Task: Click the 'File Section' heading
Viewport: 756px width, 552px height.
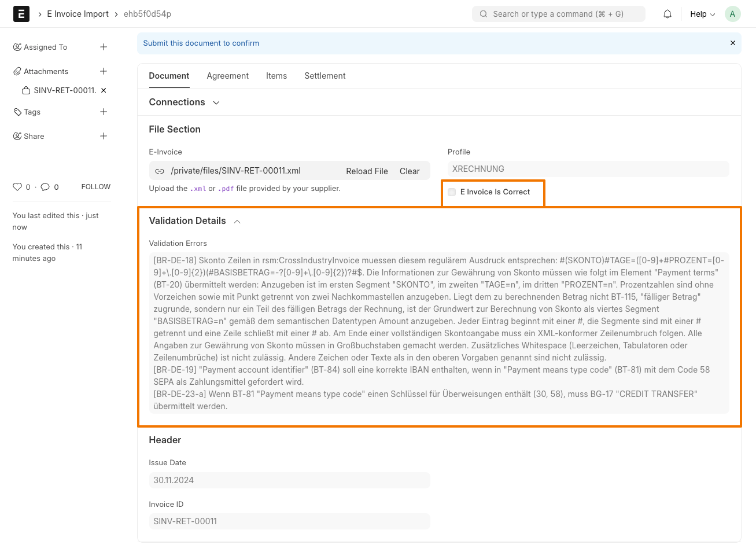Action: [175, 130]
